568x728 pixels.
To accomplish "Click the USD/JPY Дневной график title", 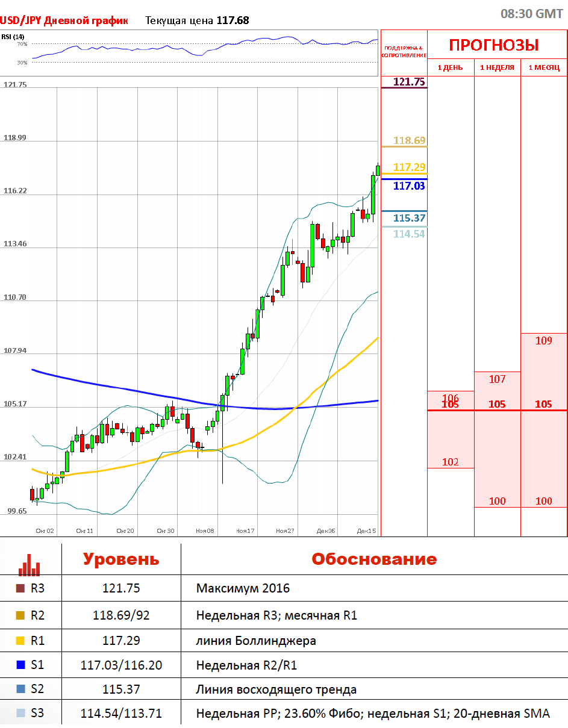I will click(x=64, y=20).
